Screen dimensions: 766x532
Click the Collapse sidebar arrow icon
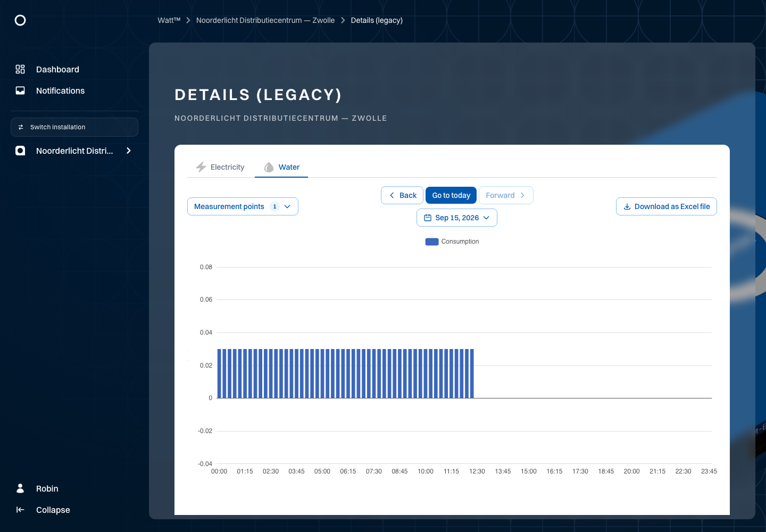pos(20,510)
